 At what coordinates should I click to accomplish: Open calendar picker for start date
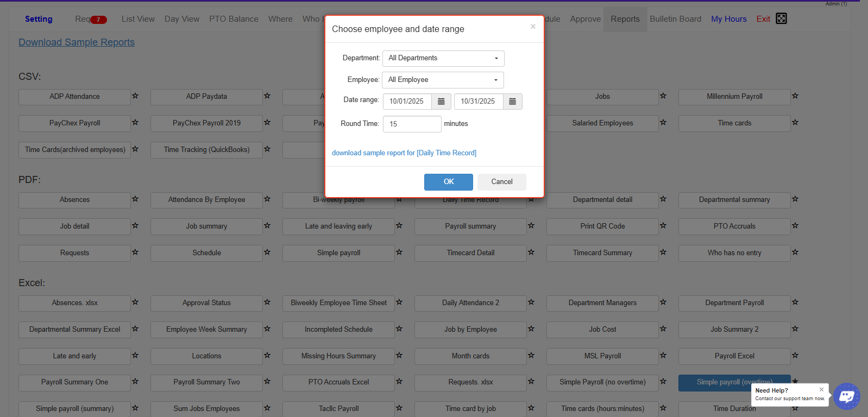(x=441, y=102)
